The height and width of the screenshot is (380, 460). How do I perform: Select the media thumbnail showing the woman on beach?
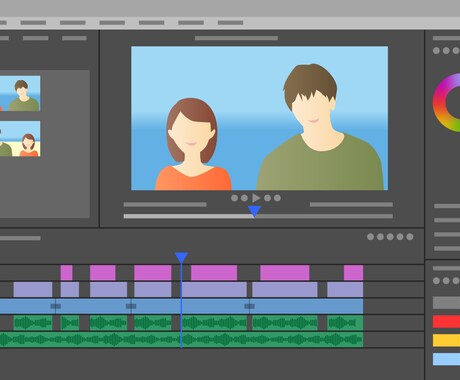pos(20,139)
